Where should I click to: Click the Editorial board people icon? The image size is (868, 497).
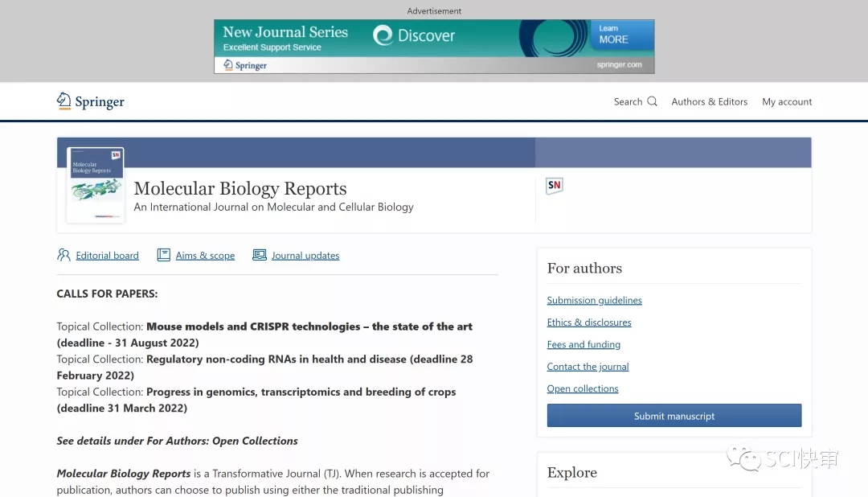click(x=63, y=255)
